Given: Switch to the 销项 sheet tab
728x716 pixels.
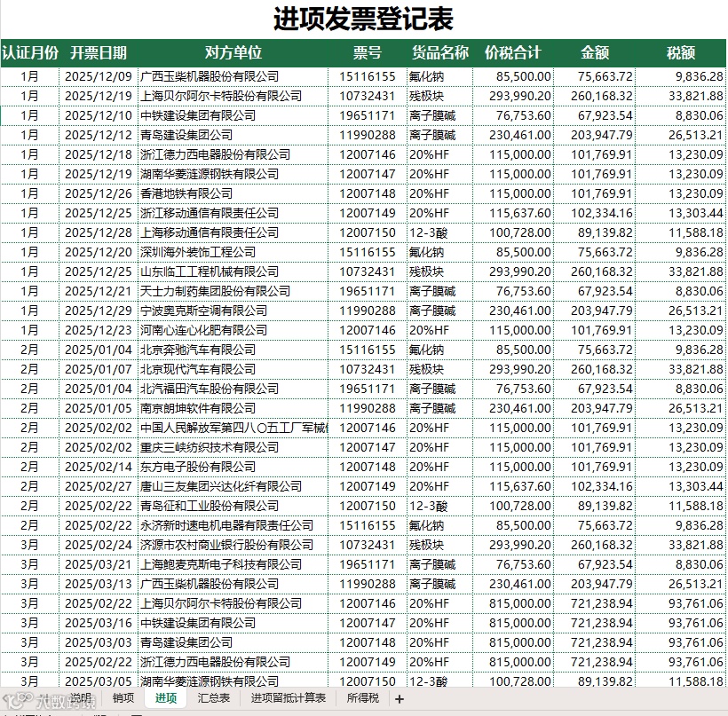Looking at the screenshot, I should 123,697.
